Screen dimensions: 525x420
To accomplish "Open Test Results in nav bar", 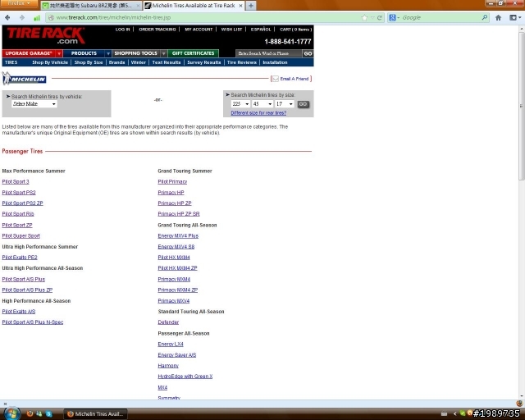I will 167,62.
